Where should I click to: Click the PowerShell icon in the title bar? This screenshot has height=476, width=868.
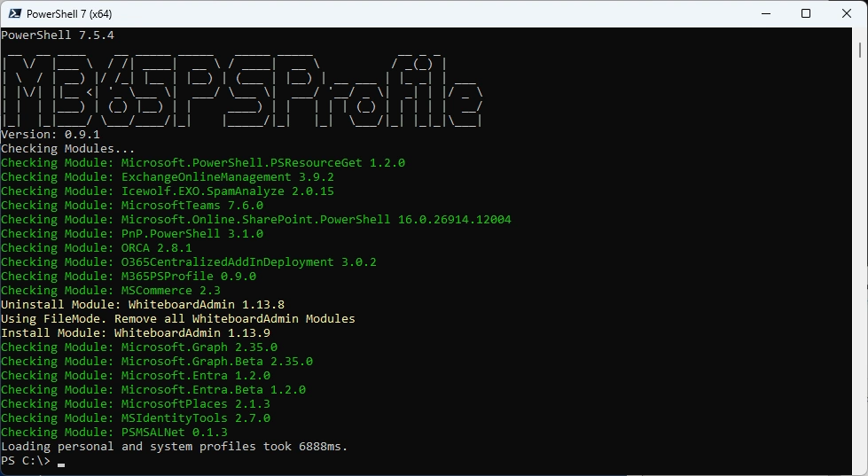pyautogui.click(x=14, y=14)
